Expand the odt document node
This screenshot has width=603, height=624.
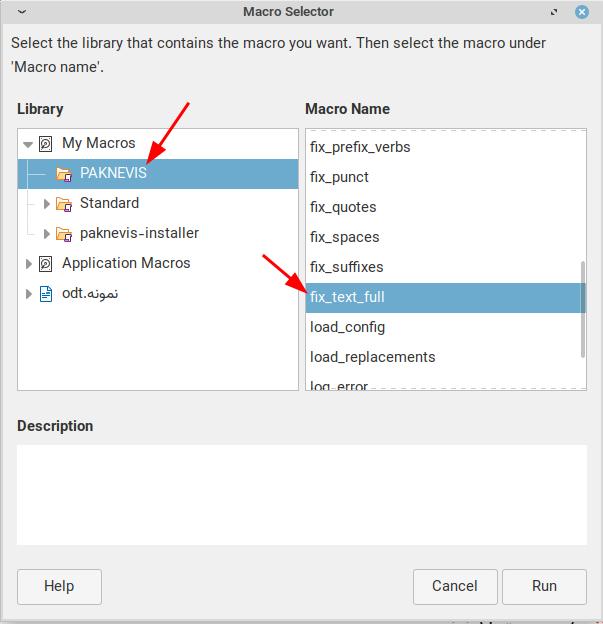(28, 294)
